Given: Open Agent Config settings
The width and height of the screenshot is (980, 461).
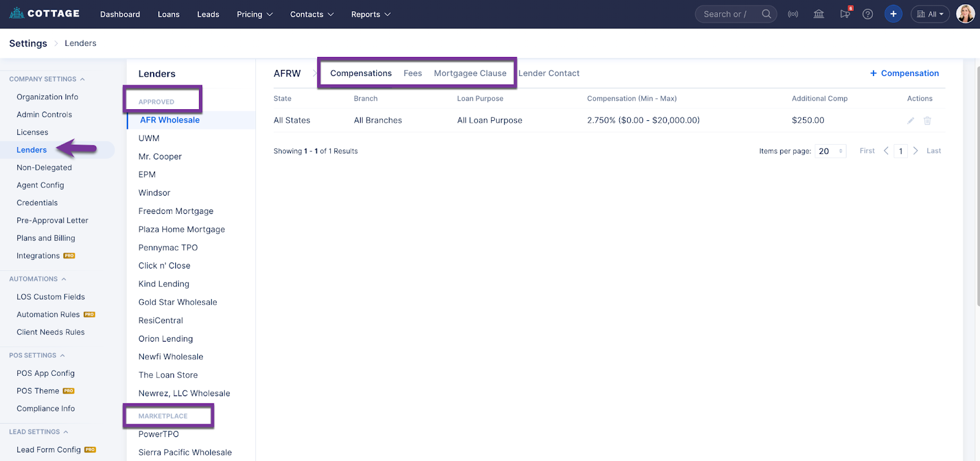Looking at the screenshot, I should (x=40, y=185).
